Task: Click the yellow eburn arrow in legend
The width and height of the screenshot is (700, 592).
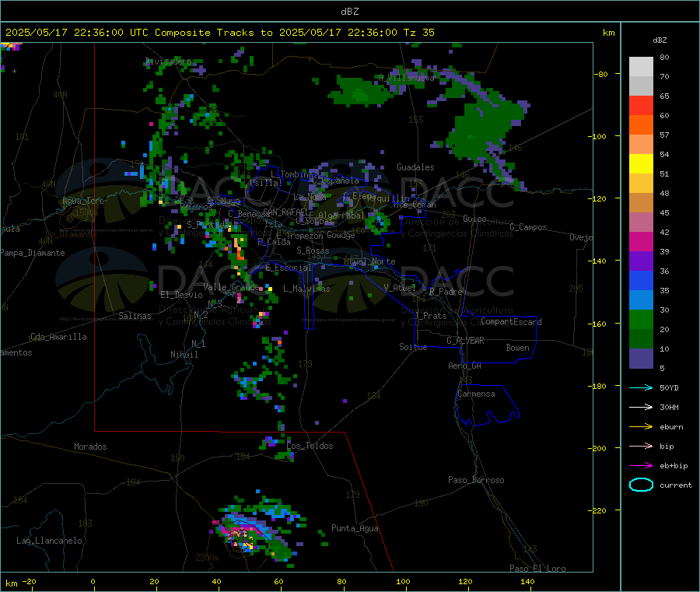Action: coord(641,427)
